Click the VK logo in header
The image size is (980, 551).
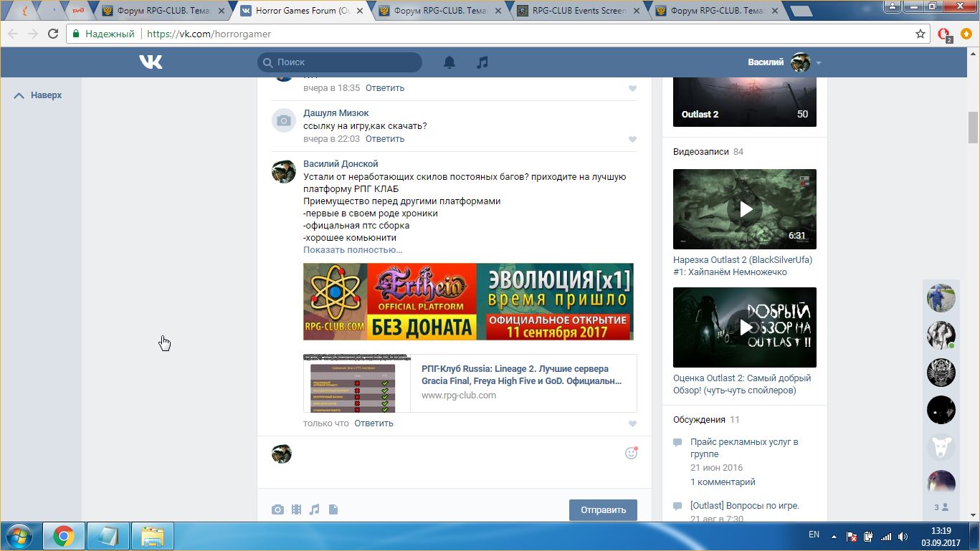point(151,62)
